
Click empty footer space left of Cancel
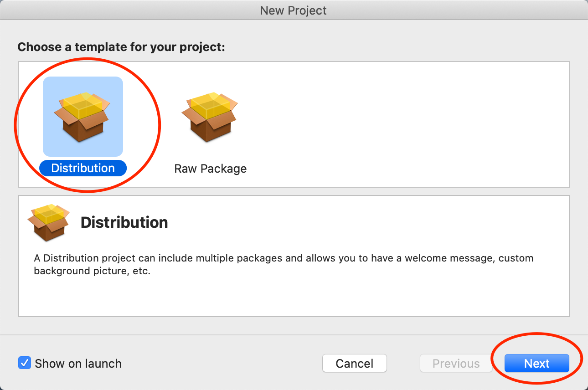(x=219, y=364)
